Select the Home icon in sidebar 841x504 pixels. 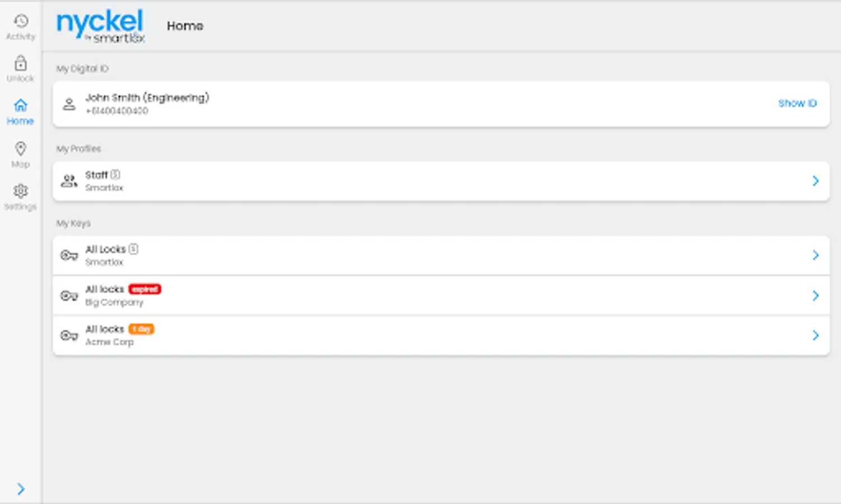pos(21,105)
